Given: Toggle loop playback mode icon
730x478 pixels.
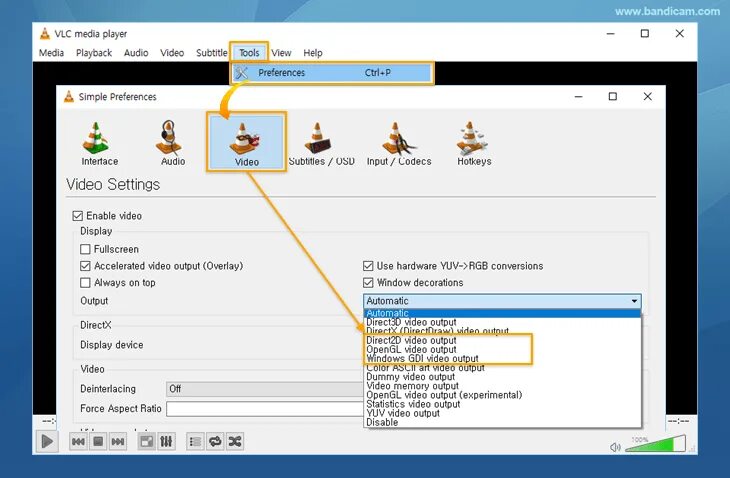Looking at the screenshot, I should point(215,441).
